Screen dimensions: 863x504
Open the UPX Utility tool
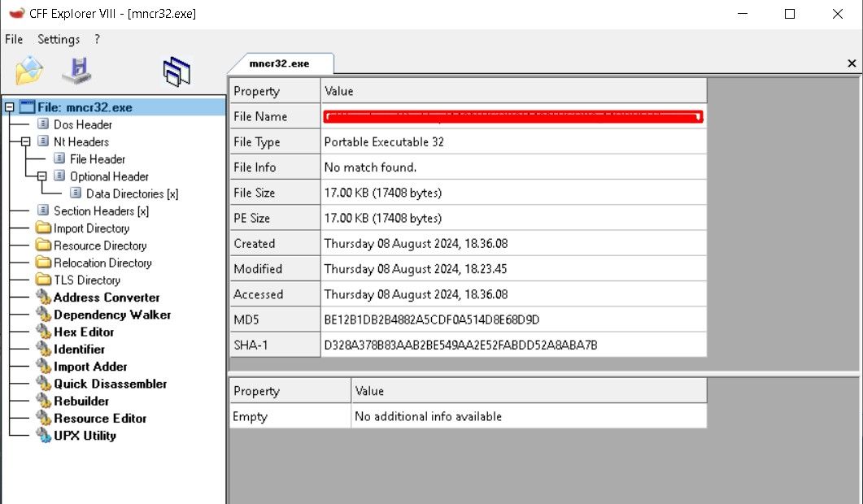[x=85, y=436]
